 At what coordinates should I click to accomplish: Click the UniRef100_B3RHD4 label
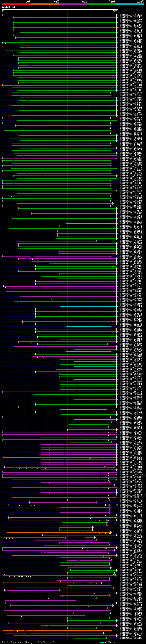click(x=131, y=70)
